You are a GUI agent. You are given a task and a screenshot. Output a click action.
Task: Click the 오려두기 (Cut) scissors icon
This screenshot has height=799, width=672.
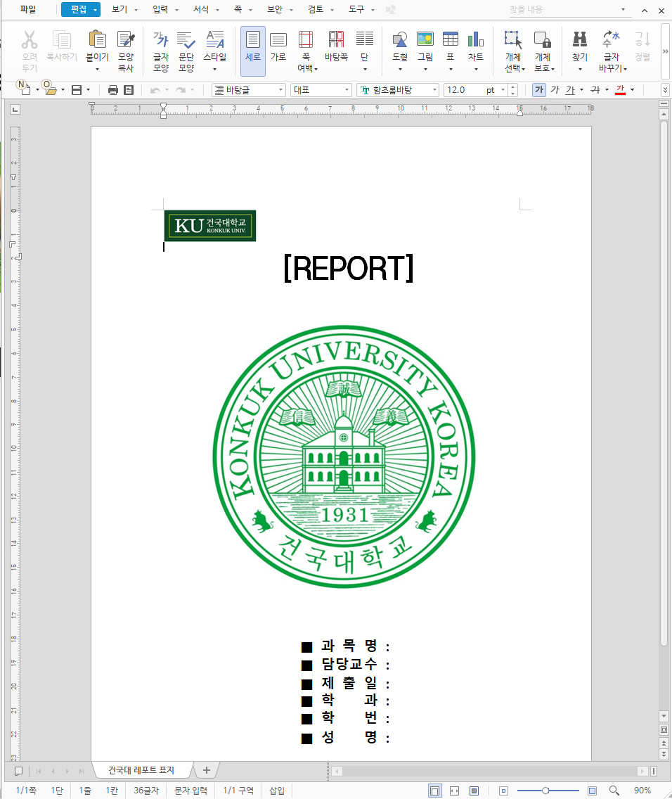(x=29, y=40)
